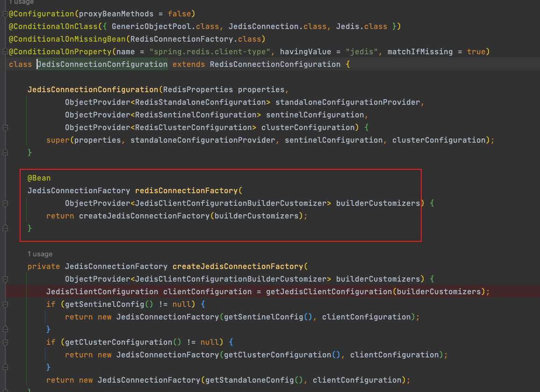Click fold-end marker closing the getSentinelConfig if block

point(5,329)
